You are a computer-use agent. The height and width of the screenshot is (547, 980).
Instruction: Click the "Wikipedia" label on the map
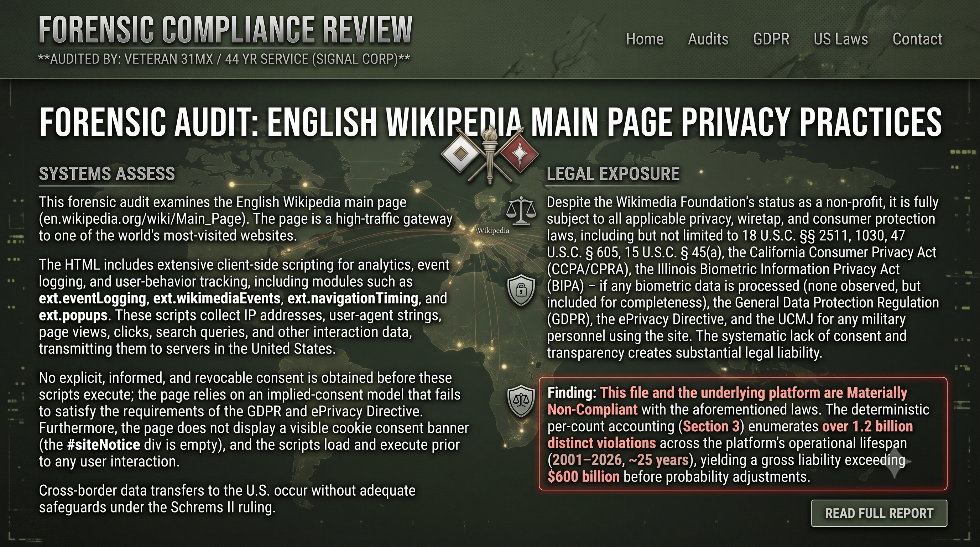(x=492, y=230)
